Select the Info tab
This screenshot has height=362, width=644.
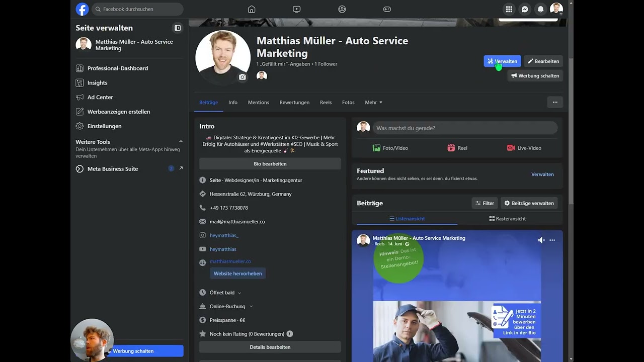click(233, 103)
